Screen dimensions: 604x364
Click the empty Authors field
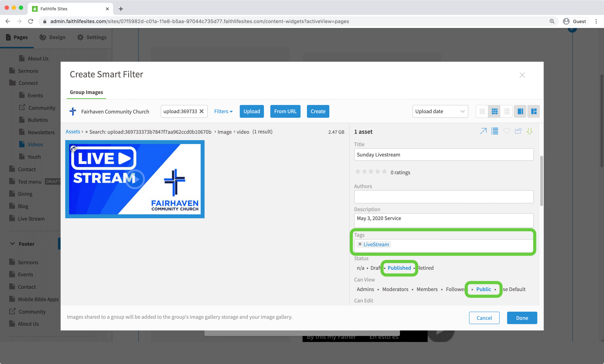[444, 197]
